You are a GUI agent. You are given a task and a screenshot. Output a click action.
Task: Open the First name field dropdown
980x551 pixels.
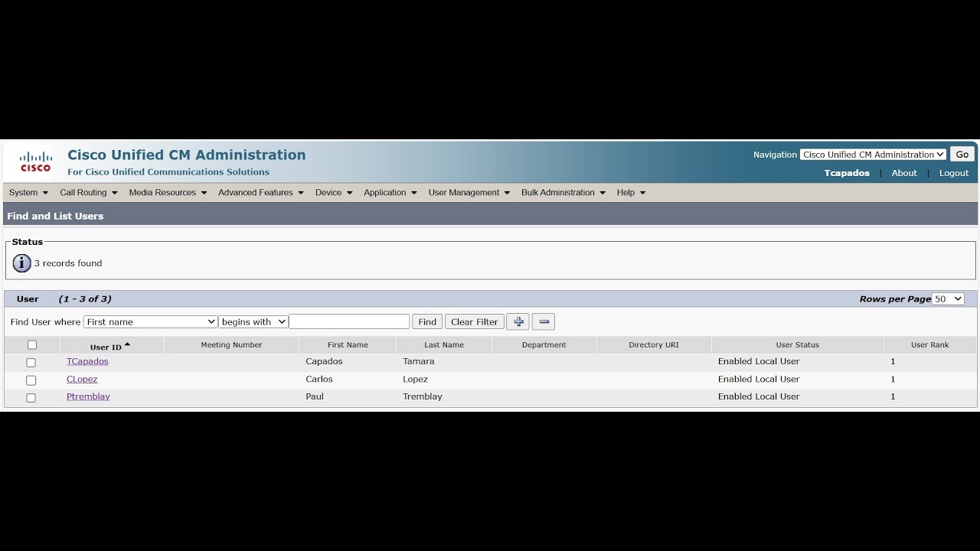pyautogui.click(x=151, y=322)
